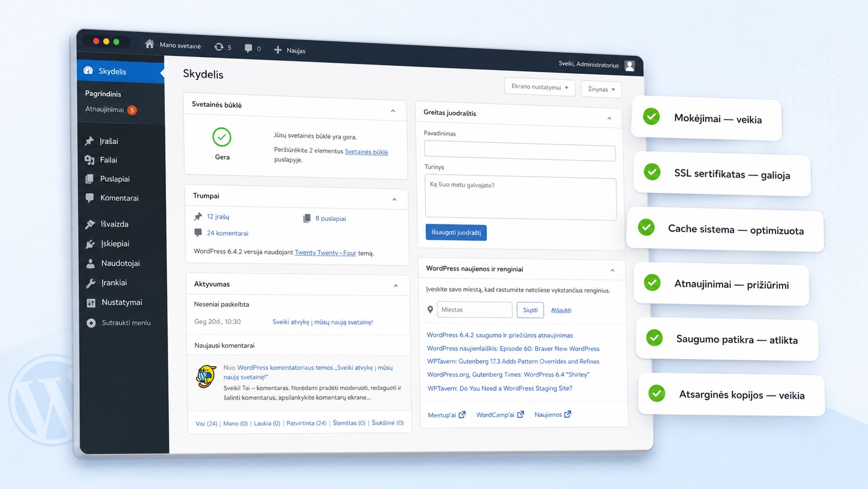Click the Įskiepiai plugin icon in sidebar
The height and width of the screenshot is (489, 868).
(90, 244)
